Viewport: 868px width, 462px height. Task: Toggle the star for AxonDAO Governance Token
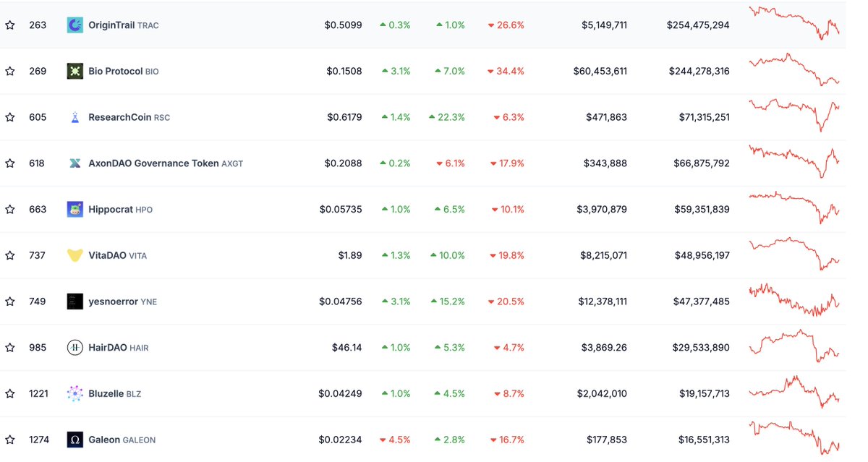coord(10,163)
